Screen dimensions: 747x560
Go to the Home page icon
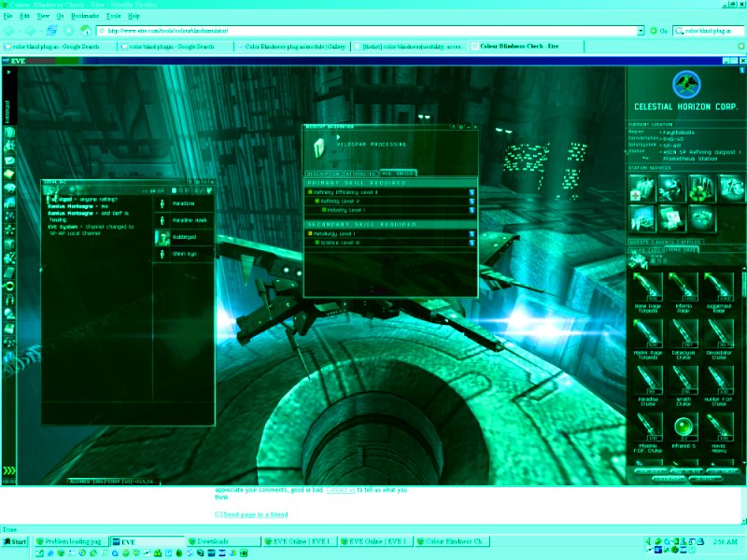click(x=85, y=31)
